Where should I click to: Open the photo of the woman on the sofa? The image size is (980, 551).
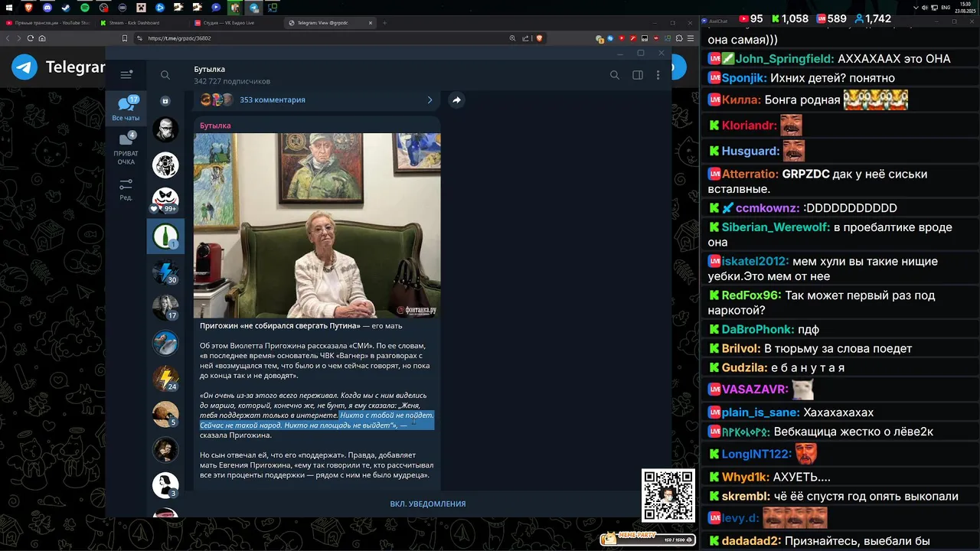pyautogui.click(x=317, y=226)
